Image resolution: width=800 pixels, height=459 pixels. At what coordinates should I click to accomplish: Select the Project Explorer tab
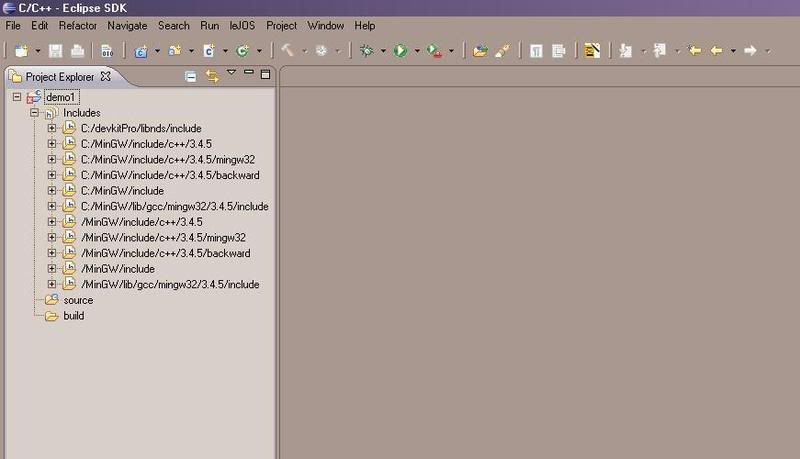click(x=60, y=77)
